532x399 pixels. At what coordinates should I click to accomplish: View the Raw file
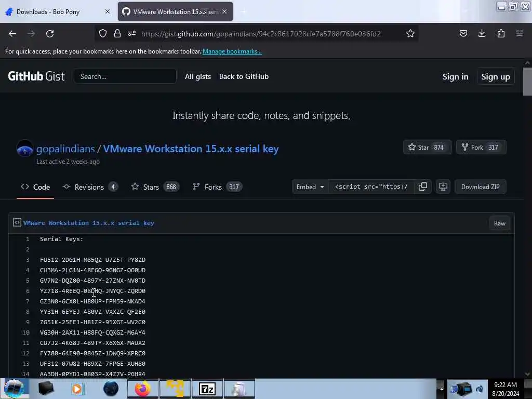click(x=499, y=223)
